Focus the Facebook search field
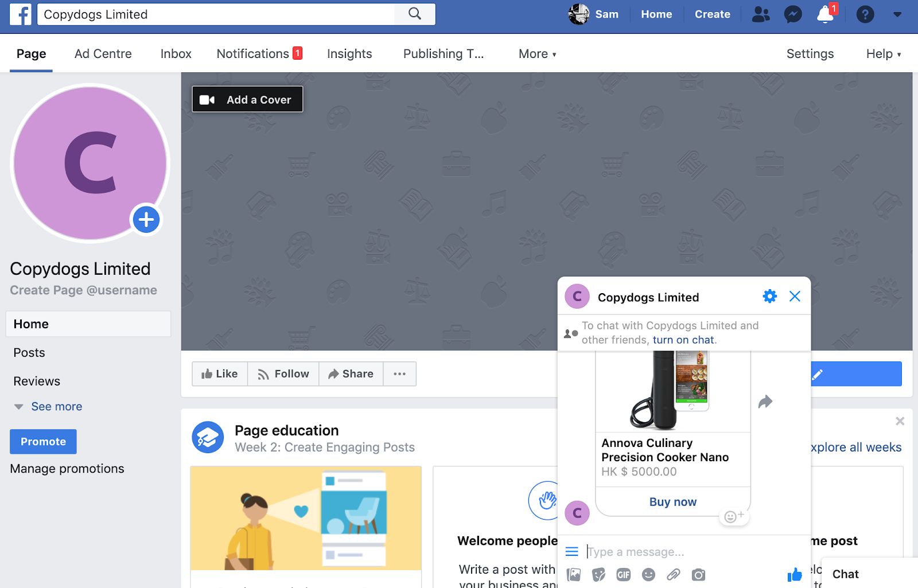Image resolution: width=918 pixels, height=588 pixels. point(216,14)
